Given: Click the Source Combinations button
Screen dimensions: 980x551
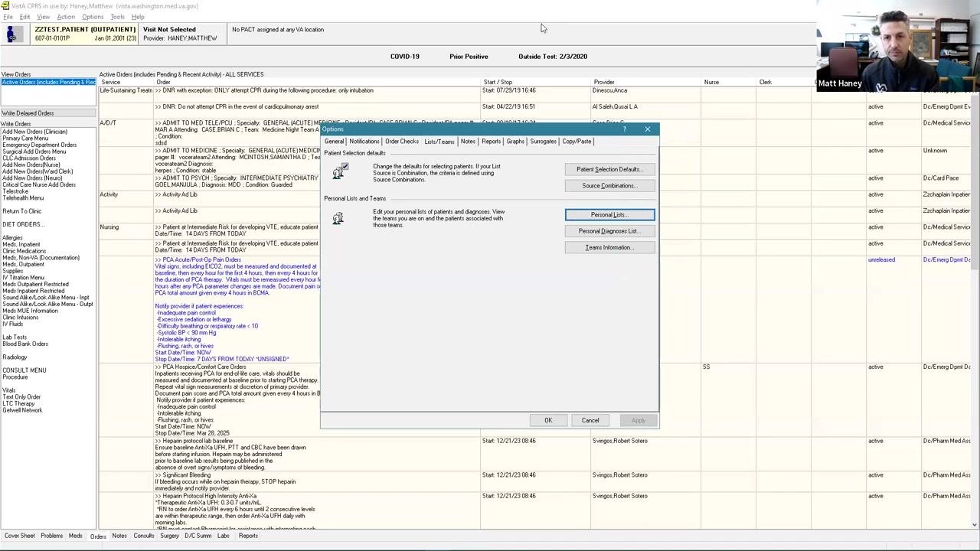Looking at the screenshot, I should point(609,186).
